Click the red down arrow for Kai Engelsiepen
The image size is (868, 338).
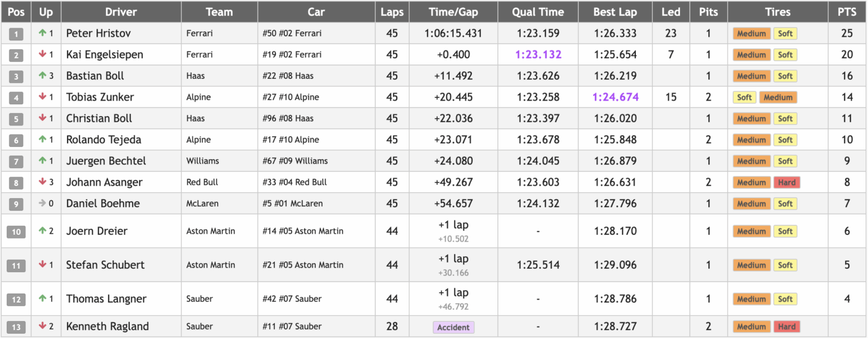(x=42, y=54)
